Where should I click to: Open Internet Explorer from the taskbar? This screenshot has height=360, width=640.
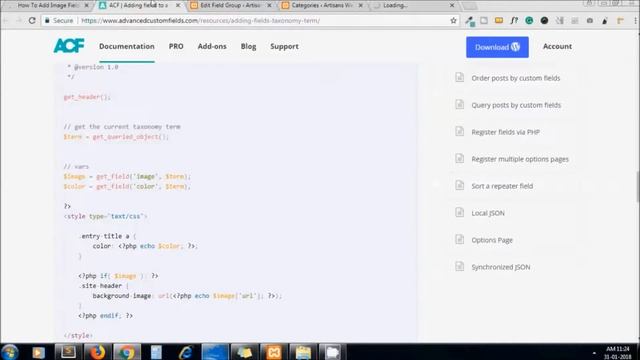tap(186, 352)
